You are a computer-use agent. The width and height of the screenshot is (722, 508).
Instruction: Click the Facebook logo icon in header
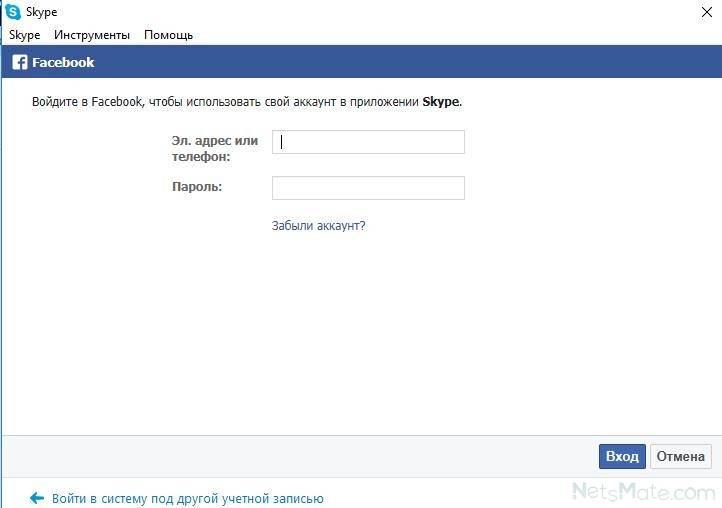tap(19, 62)
